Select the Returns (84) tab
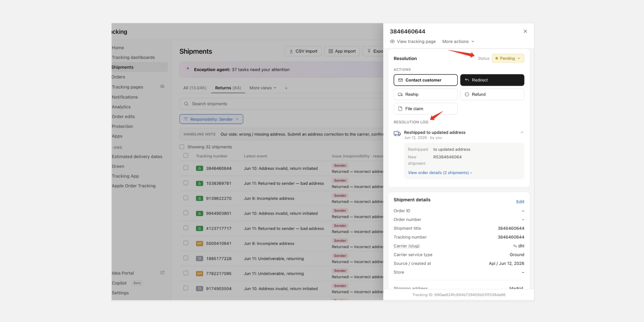 coord(228,88)
